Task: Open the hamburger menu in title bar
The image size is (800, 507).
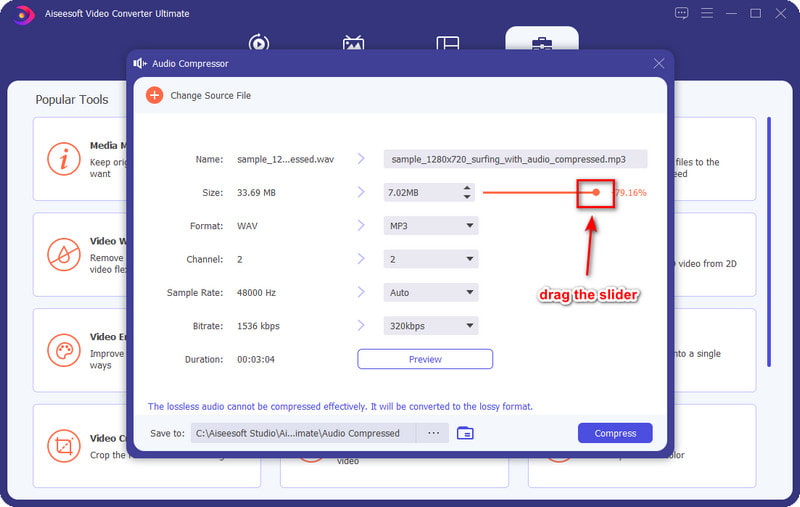Action: click(x=706, y=13)
